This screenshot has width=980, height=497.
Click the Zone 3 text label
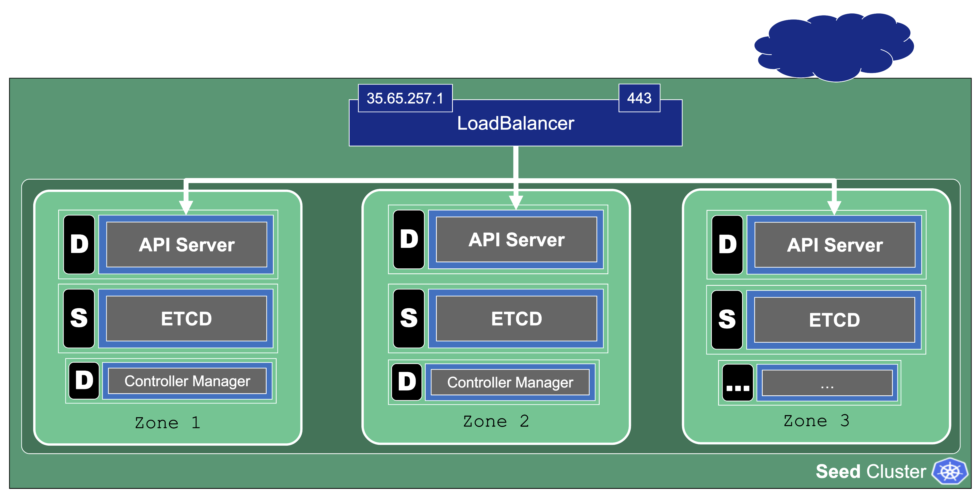pyautogui.click(x=816, y=421)
